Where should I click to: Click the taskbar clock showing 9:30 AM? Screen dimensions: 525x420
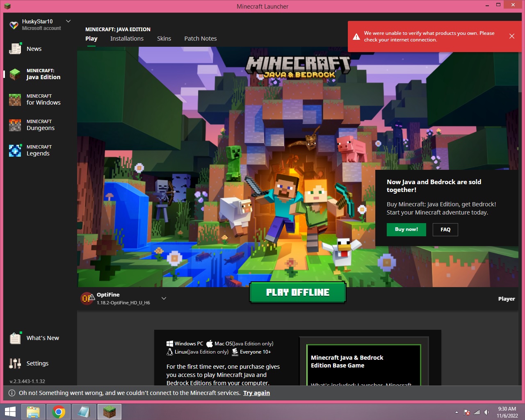(507, 412)
